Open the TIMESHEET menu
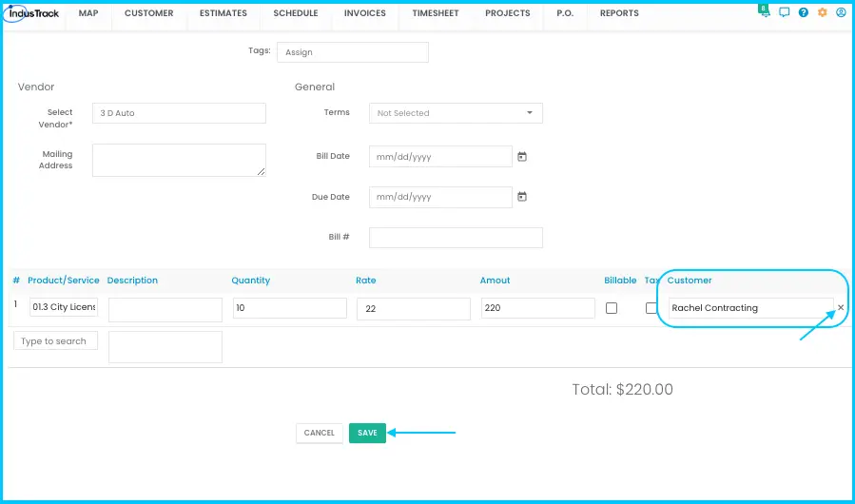The width and height of the screenshot is (855, 504). pos(436,13)
